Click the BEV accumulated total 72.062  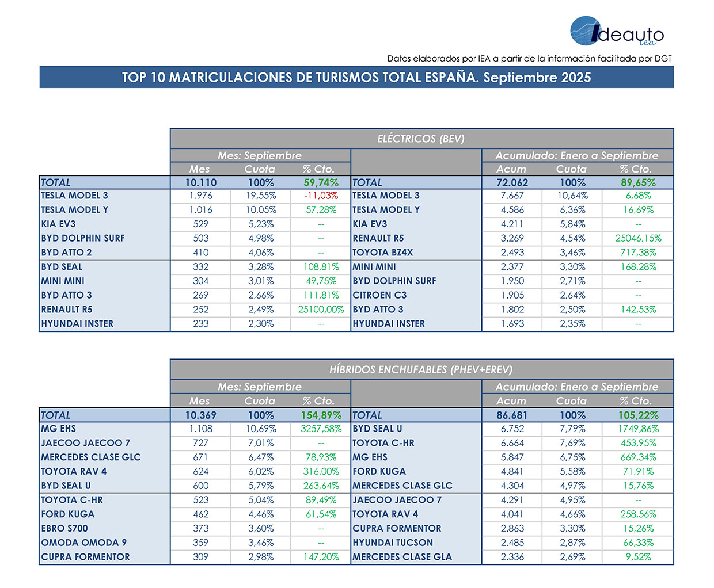pos(512,182)
